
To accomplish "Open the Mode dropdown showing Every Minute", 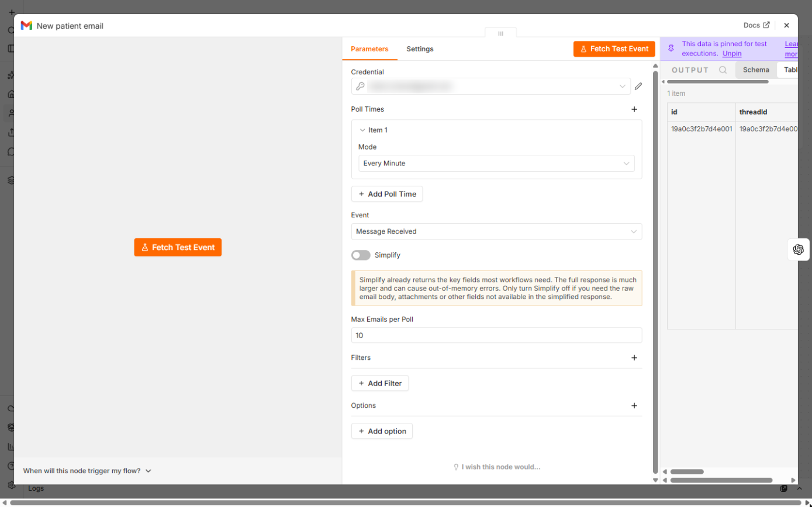I will [x=496, y=164].
